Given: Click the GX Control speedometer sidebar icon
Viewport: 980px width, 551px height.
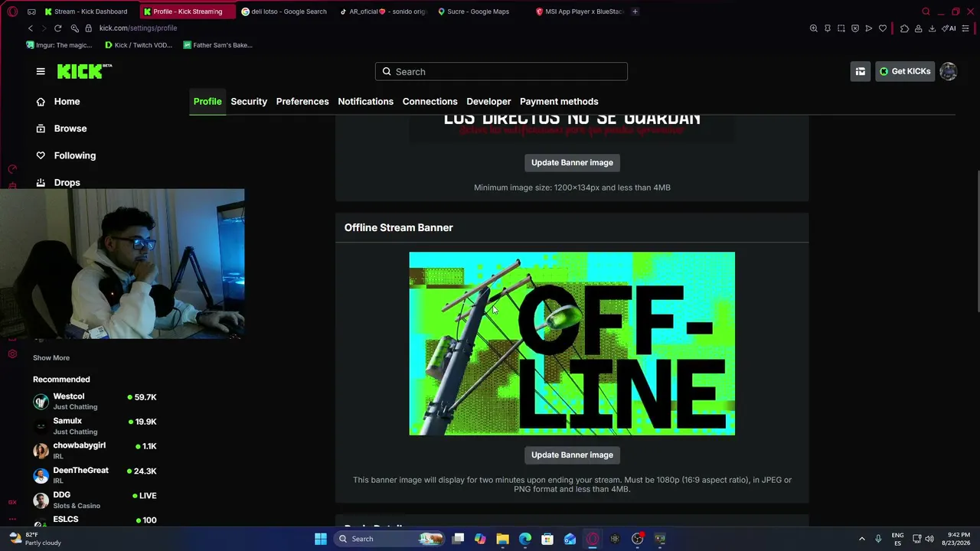Looking at the screenshot, I should coord(12,169).
